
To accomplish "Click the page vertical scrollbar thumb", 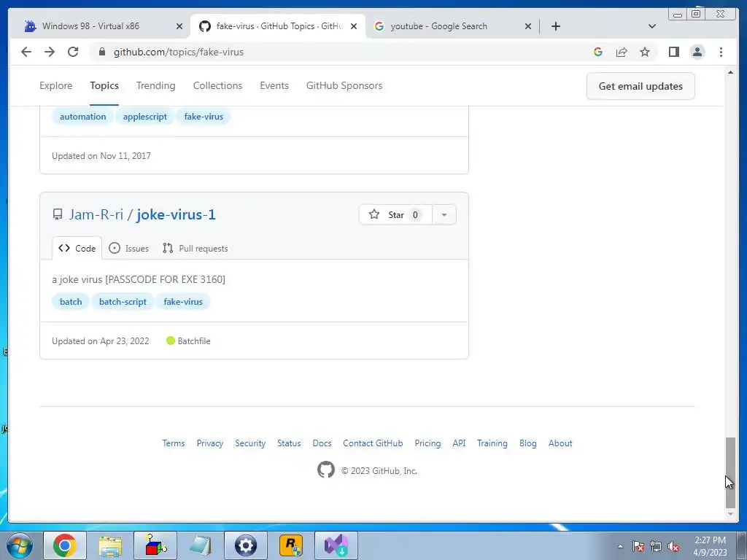I will (x=730, y=472).
